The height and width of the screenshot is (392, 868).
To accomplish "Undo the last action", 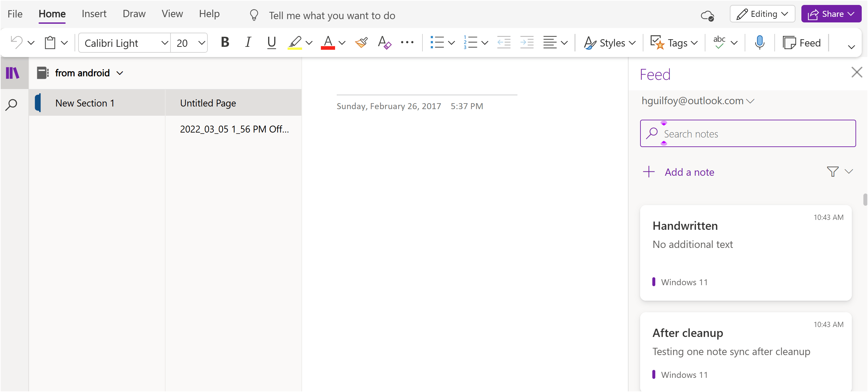I will click(x=16, y=43).
